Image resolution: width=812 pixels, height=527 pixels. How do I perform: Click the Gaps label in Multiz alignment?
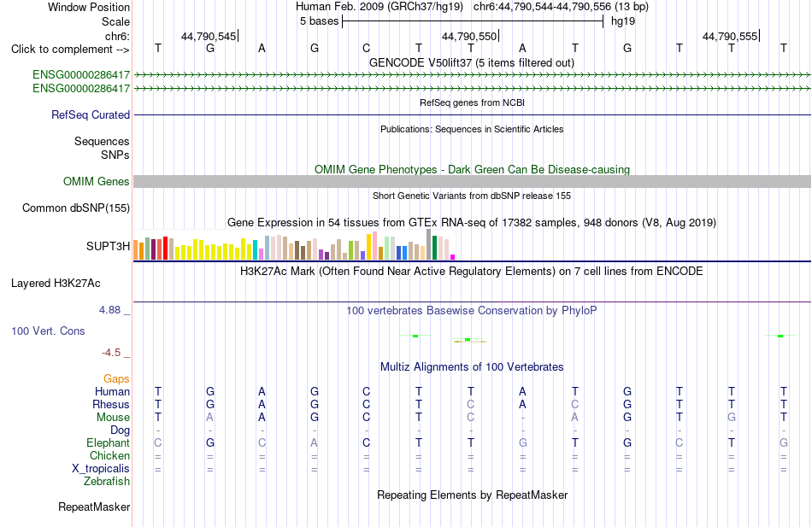point(116,379)
